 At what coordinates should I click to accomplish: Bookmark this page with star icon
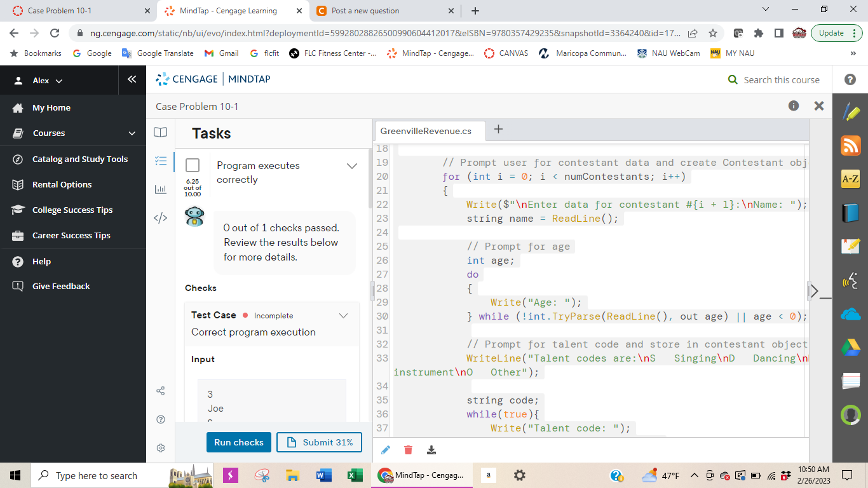pyautogui.click(x=713, y=33)
